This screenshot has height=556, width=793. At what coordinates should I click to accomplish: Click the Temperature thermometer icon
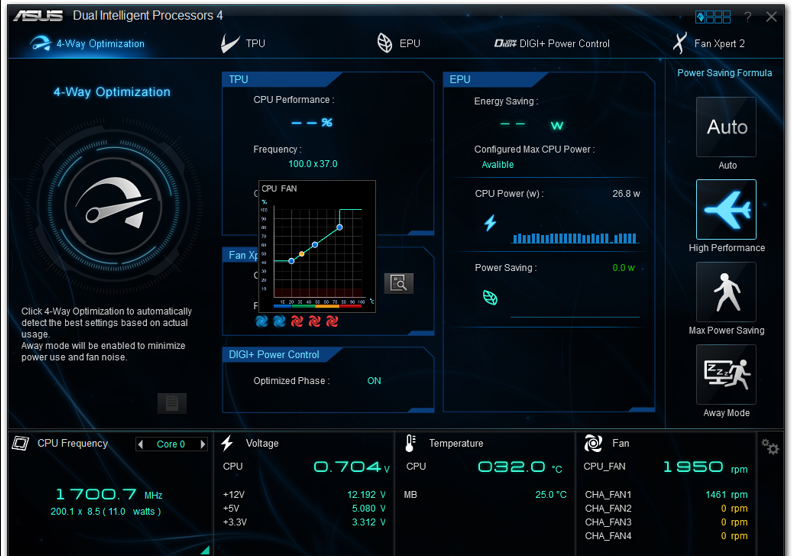coord(410,443)
